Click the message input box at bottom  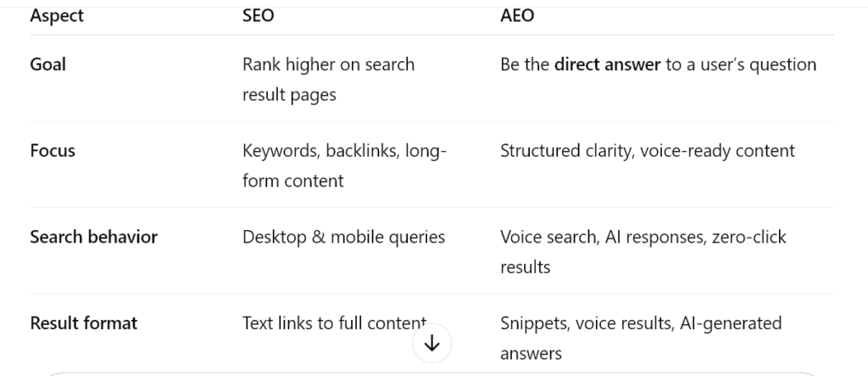point(431,374)
